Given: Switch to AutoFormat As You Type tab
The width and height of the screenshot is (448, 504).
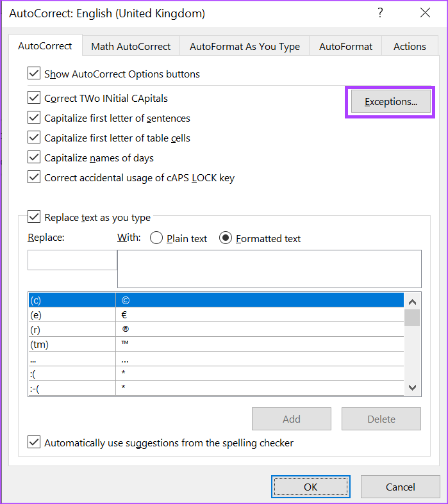Looking at the screenshot, I should pyautogui.click(x=244, y=46).
